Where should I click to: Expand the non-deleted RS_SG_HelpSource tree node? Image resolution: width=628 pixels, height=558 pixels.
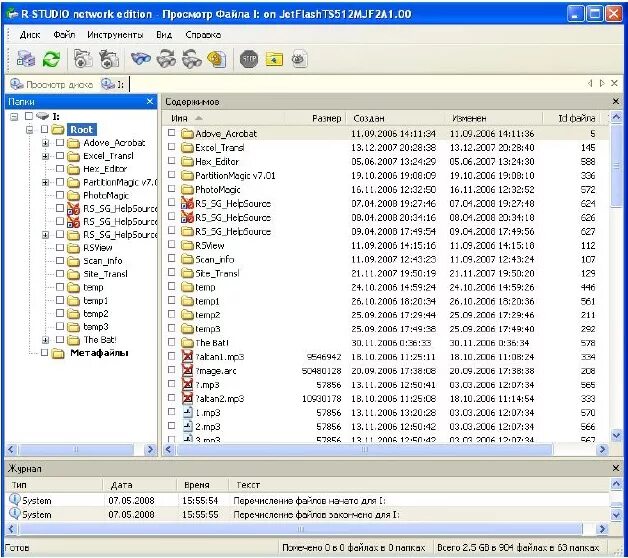(45, 235)
